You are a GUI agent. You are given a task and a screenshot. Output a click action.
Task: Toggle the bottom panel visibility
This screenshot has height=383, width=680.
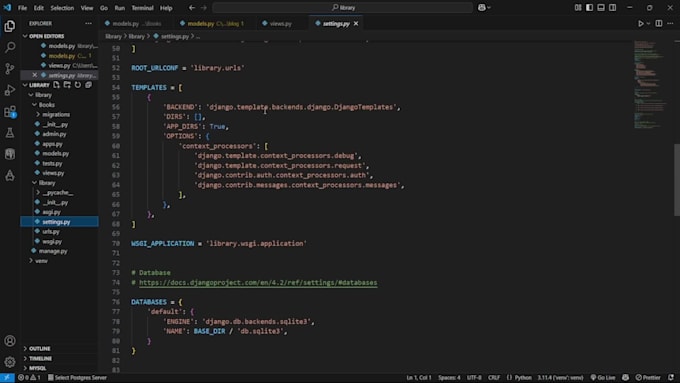coord(601,8)
